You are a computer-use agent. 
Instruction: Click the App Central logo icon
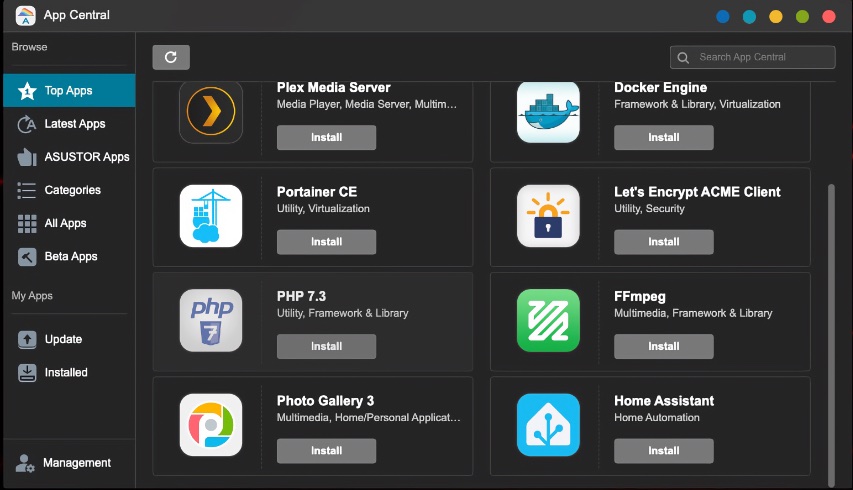26,15
